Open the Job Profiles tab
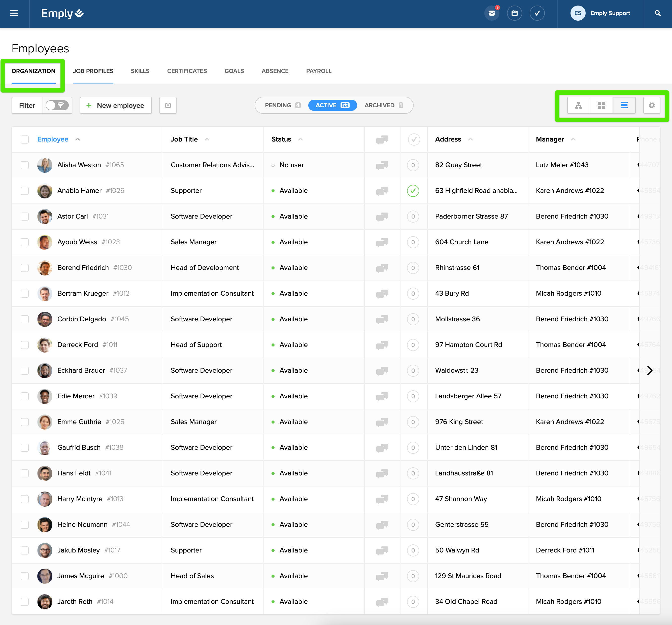672x625 pixels. (x=93, y=71)
